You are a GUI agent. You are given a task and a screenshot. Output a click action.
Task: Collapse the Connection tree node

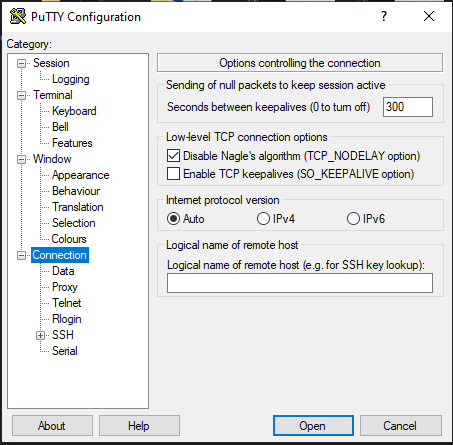[x=21, y=256]
